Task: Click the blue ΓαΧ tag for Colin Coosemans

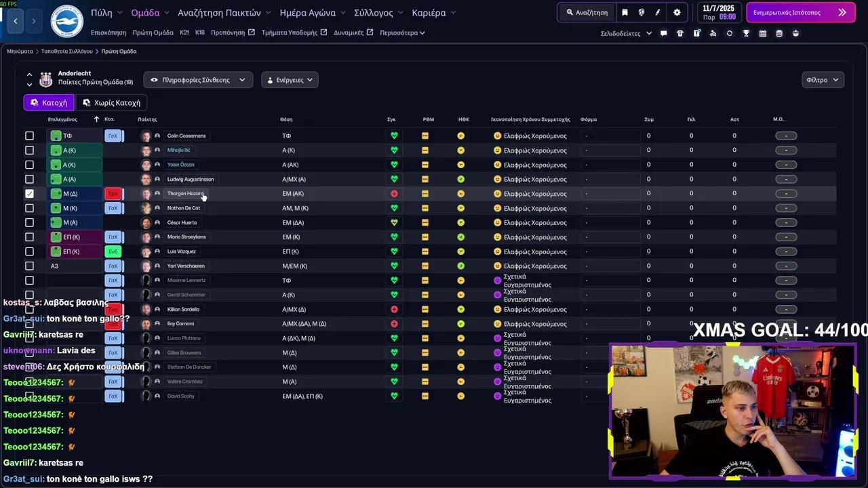Action: (113, 136)
